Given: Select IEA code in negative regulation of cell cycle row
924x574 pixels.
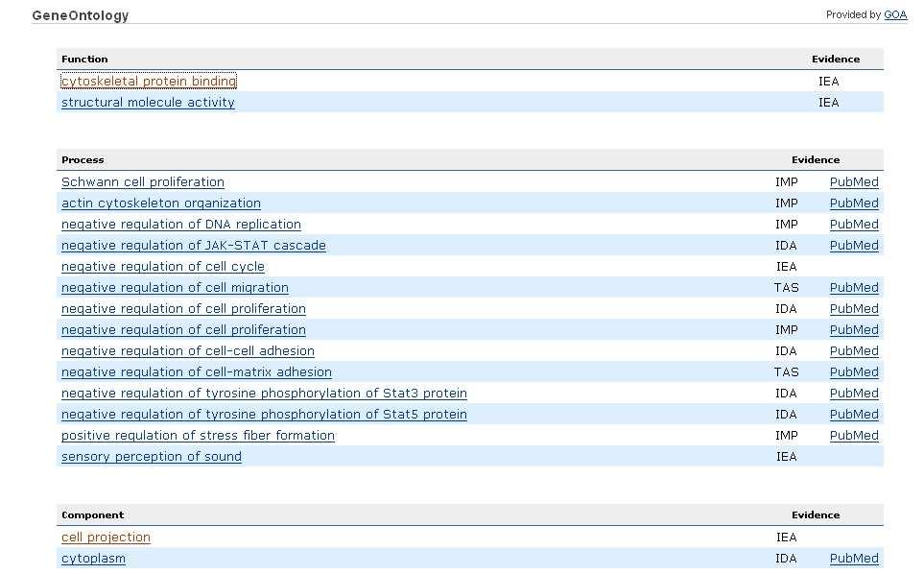Looking at the screenshot, I should [x=786, y=267].
